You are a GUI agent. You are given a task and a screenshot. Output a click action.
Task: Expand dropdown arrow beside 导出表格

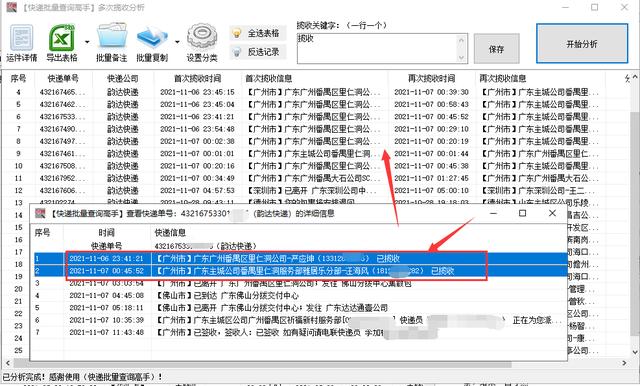87,42
